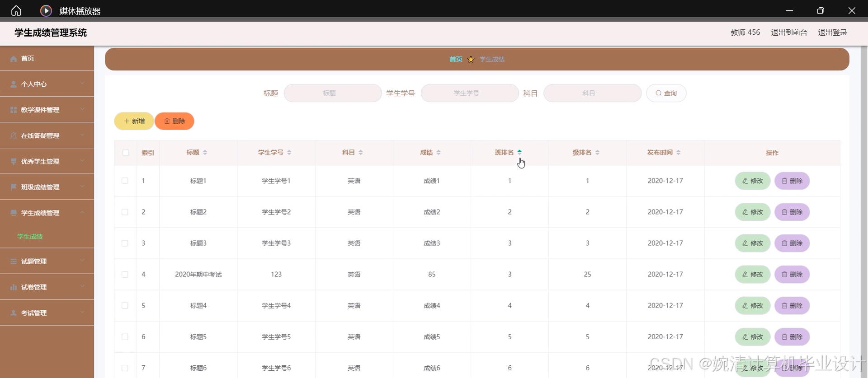Toggle the select-all checkbox in table header

126,153
